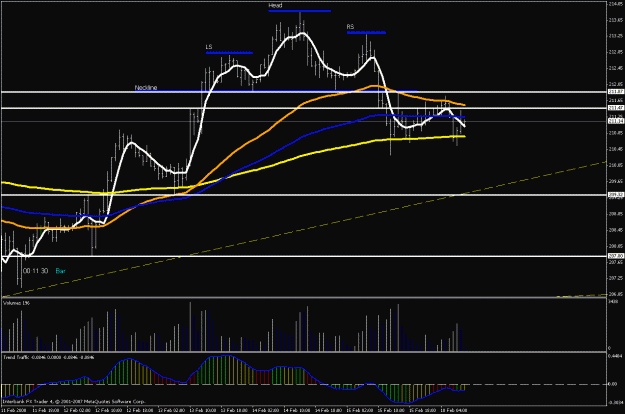Click the Interbank FX Trader copyright text
625x414 pixels.
pos(74,401)
